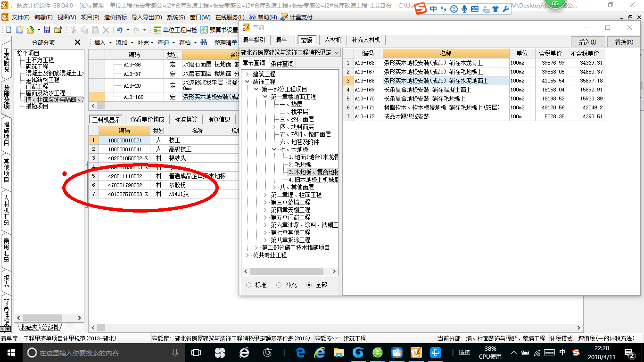This screenshot has height=362, width=644.
Task: Open File Explorer from the taskbar
Action: 339,353
